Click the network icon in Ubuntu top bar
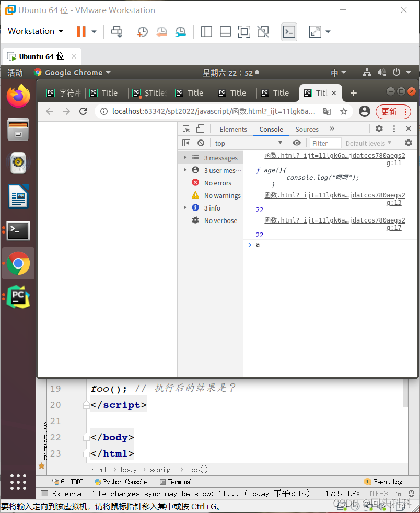420x513 pixels. (x=367, y=72)
